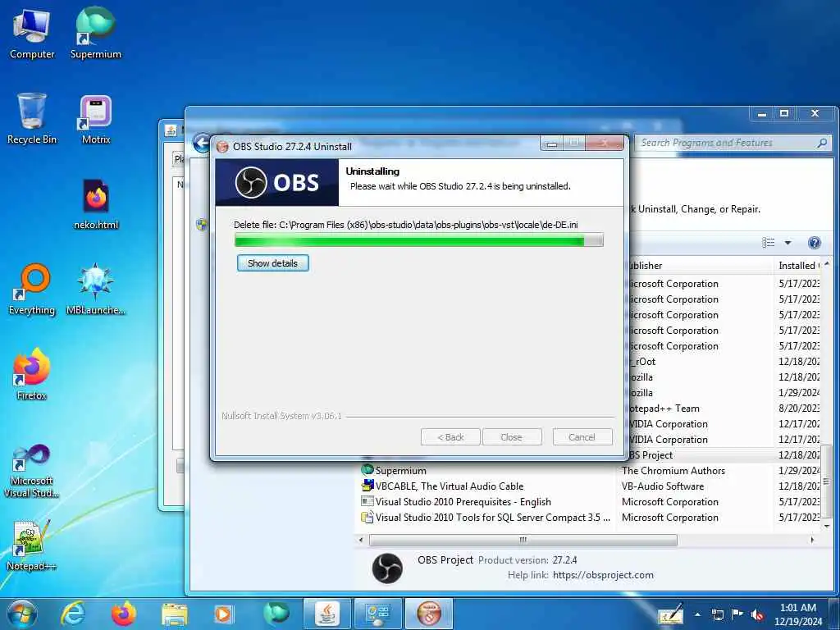
Task: Open the view options dropdown arrow
Action: 787,243
